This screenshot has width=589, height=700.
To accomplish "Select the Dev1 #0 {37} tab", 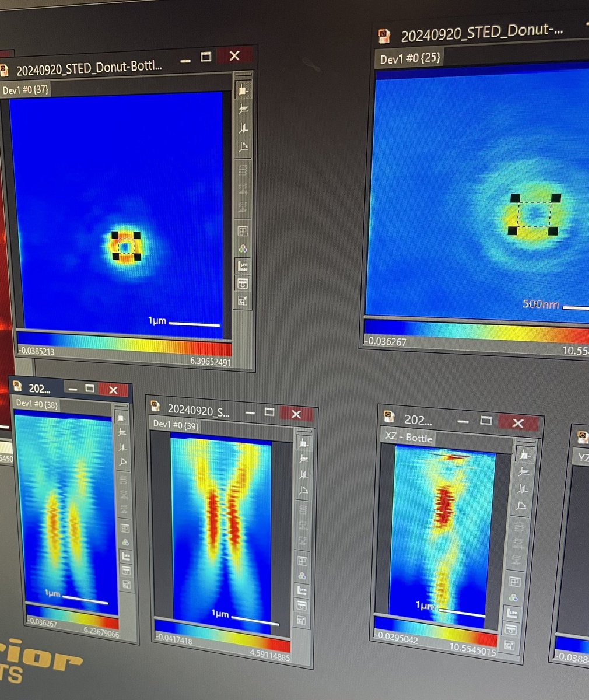I will click(x=26, y=90).
